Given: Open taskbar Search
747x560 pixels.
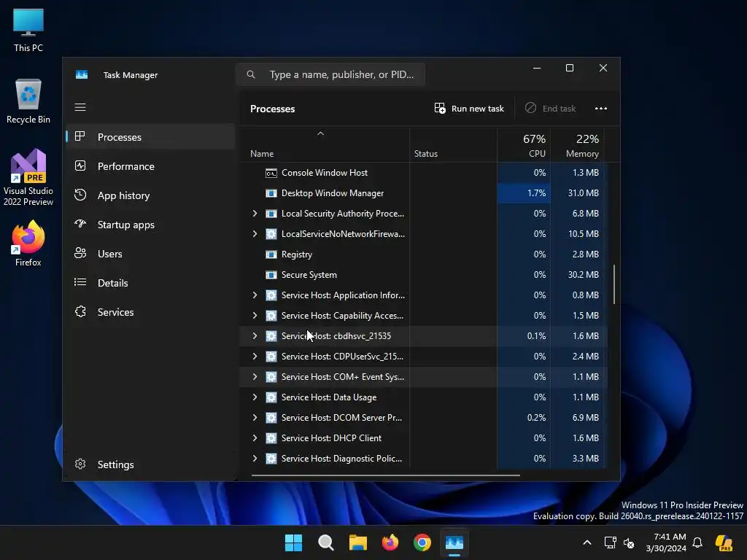Looking at the screenshot, I should click(x=326, y=542).
